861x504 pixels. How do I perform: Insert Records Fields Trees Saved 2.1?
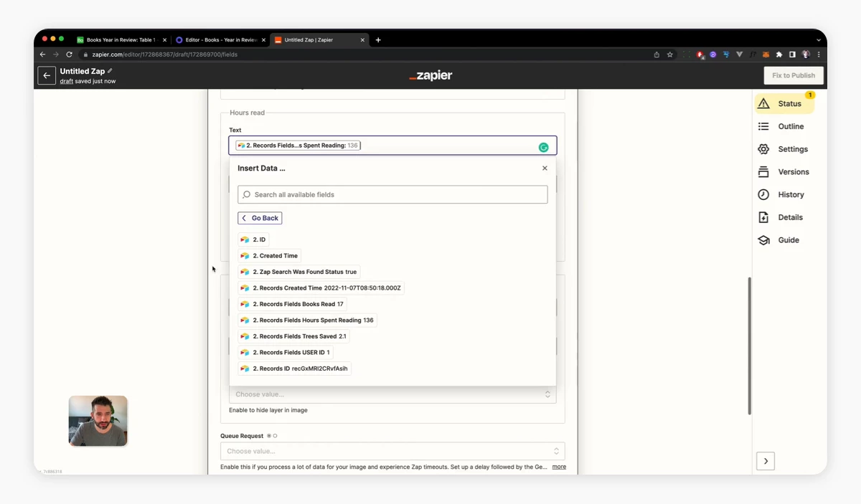pyautogui.click(x=294, y=336)
